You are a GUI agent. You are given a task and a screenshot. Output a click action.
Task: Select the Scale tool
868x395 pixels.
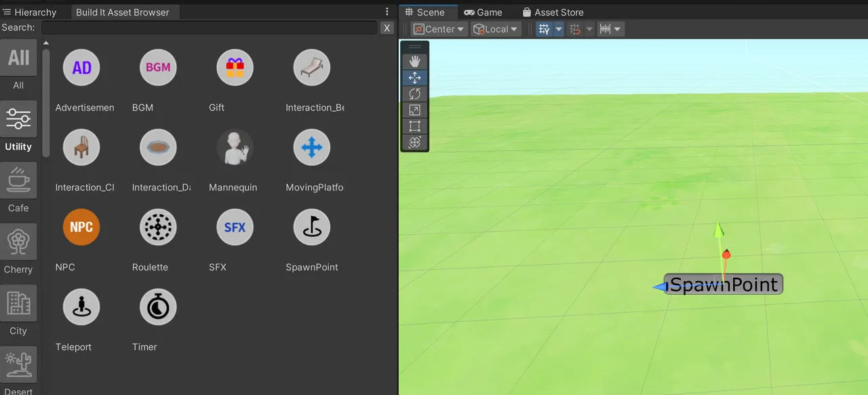[x=414, y=110]
